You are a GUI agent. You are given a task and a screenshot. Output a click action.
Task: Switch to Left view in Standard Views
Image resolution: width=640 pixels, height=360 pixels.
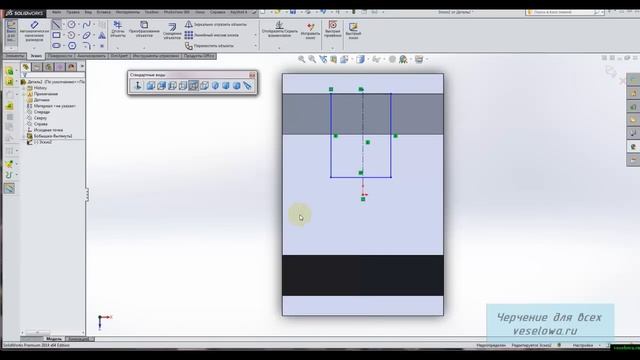point(172,86)
